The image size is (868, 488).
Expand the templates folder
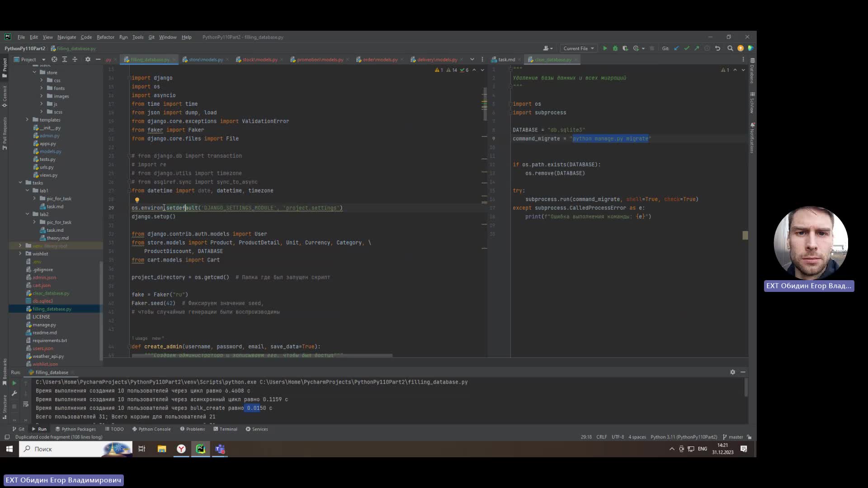pyautogui.click(x=27, y=120)
